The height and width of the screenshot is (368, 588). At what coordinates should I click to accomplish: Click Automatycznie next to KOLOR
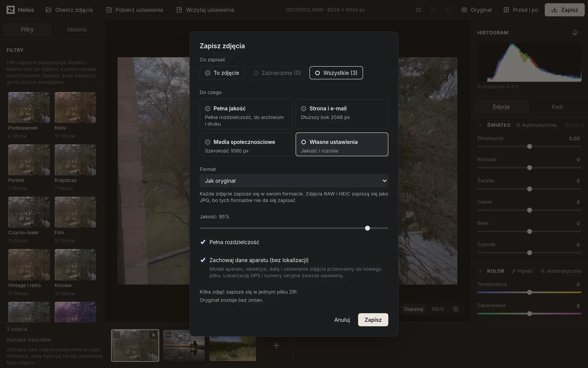(x=561, y=271)
